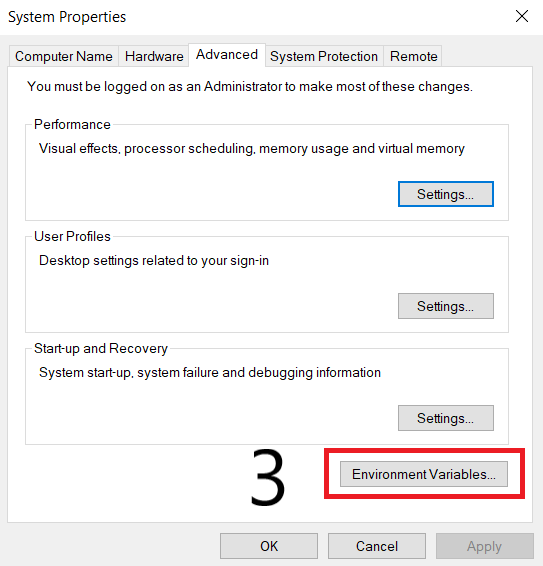Confirm with the OK button
The width and height of the screenshot is (543, 566).
pyautogui.click(x=269, y=546)
